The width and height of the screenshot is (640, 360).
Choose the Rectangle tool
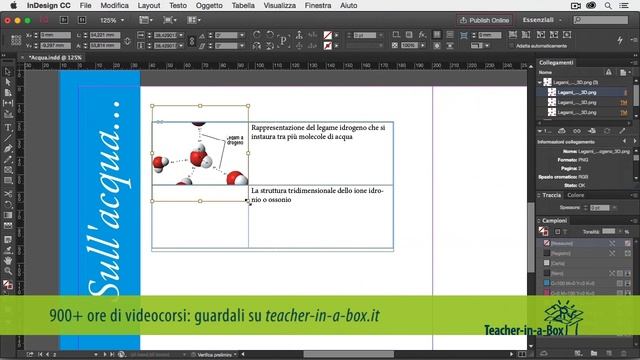point(8,180)
